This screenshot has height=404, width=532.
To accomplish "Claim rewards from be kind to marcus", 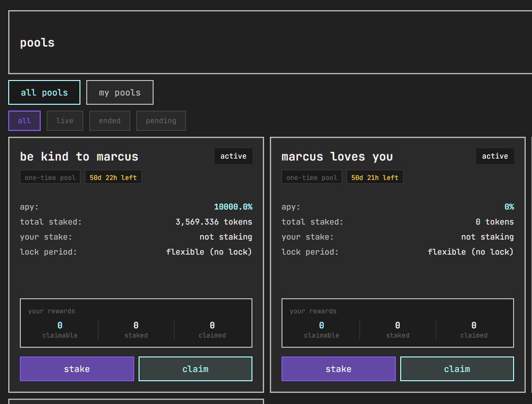I will click(195, 369).
